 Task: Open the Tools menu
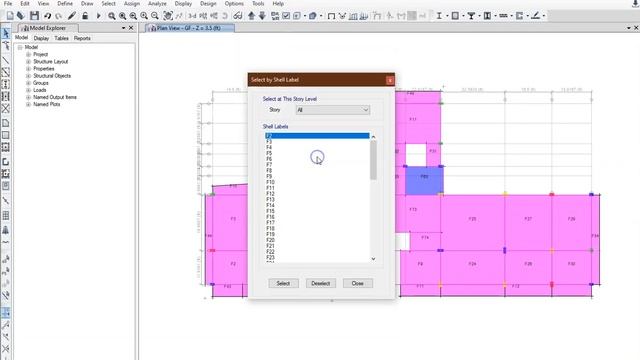[x=258, y=4]
